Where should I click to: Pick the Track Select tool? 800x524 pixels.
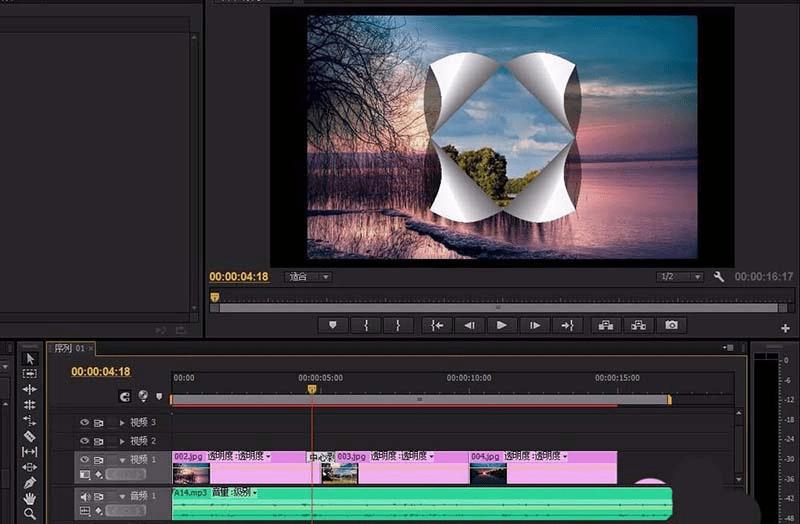pyautogui.click(x=30, y=374)
